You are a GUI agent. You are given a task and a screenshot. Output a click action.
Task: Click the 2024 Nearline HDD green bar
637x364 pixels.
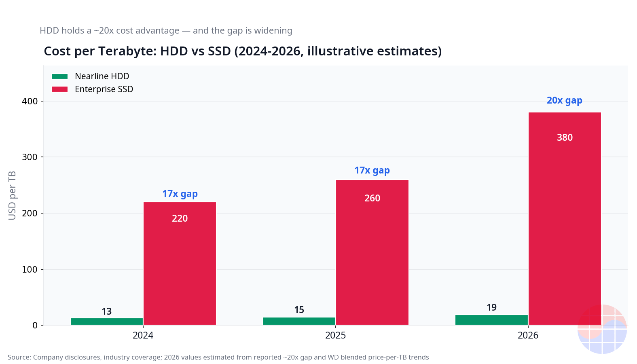pos(107,322)
